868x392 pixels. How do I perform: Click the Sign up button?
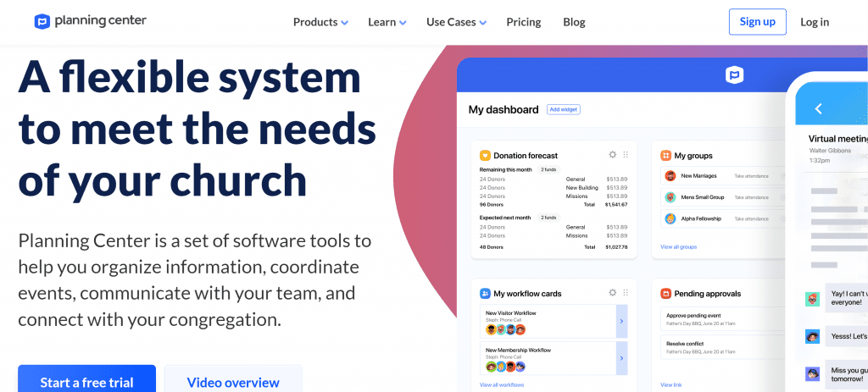[757, 22]
